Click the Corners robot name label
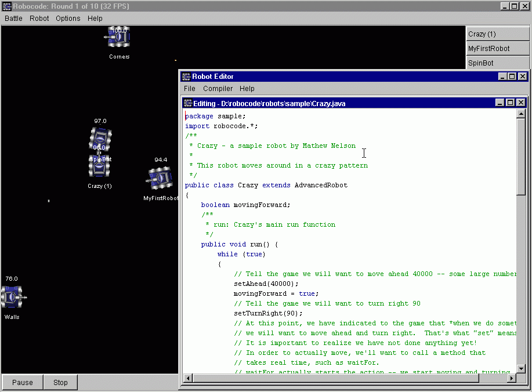The image size is (532, 392). pyautogui.click(x=120, y=57)
